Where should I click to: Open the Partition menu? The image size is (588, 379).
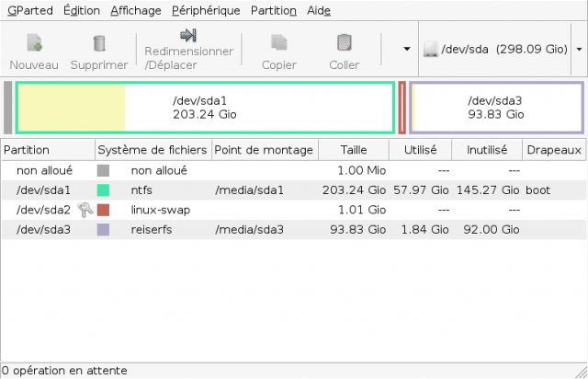[274, 10]
